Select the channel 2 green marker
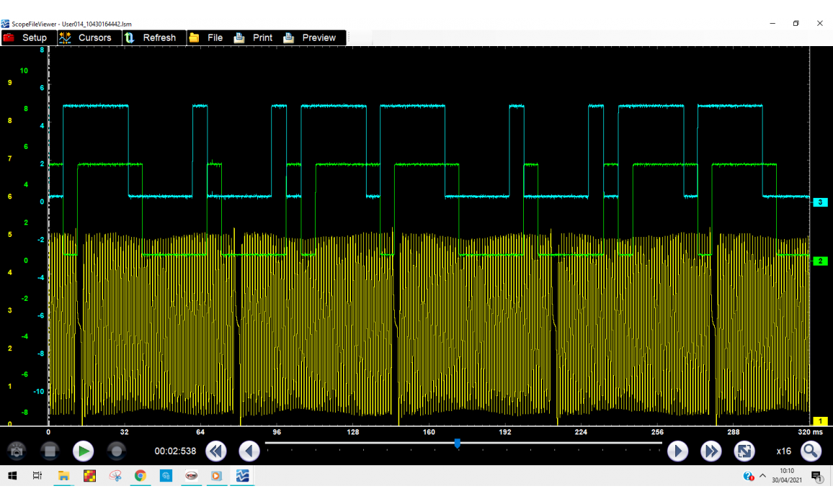833x504 pixels. point(820,261)
